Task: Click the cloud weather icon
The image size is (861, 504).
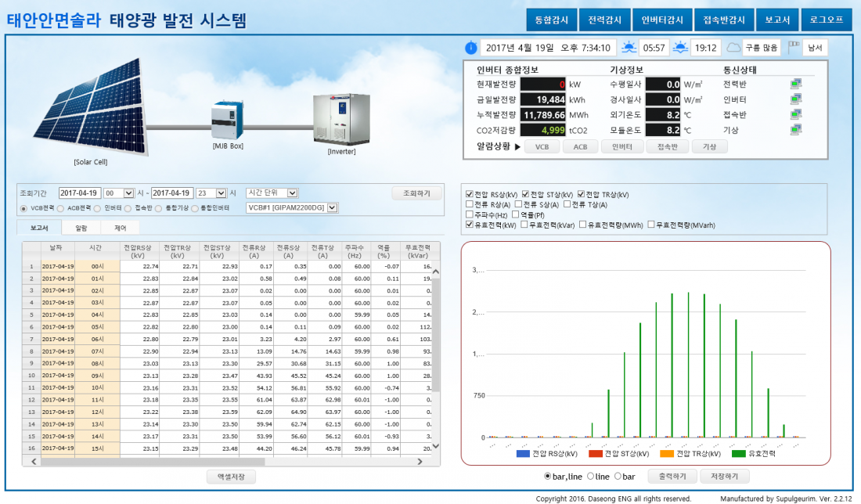Action: pos(733,48)
